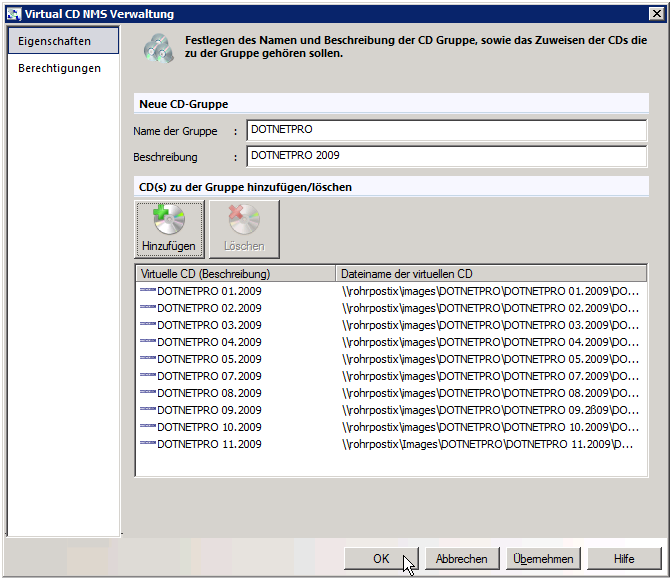Select the DOTNETPRO 09.2009 entry

point(209,410)
